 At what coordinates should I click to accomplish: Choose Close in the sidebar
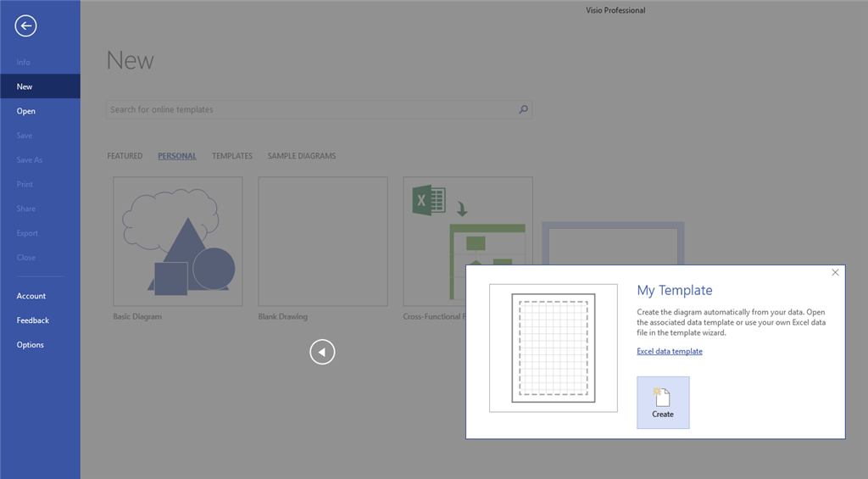pos(26,258)
